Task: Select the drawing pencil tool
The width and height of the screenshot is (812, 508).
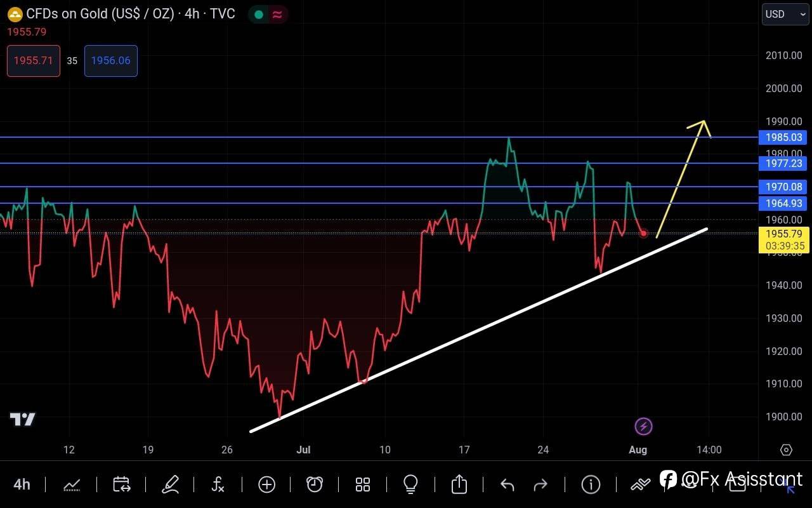Action: 170,485
